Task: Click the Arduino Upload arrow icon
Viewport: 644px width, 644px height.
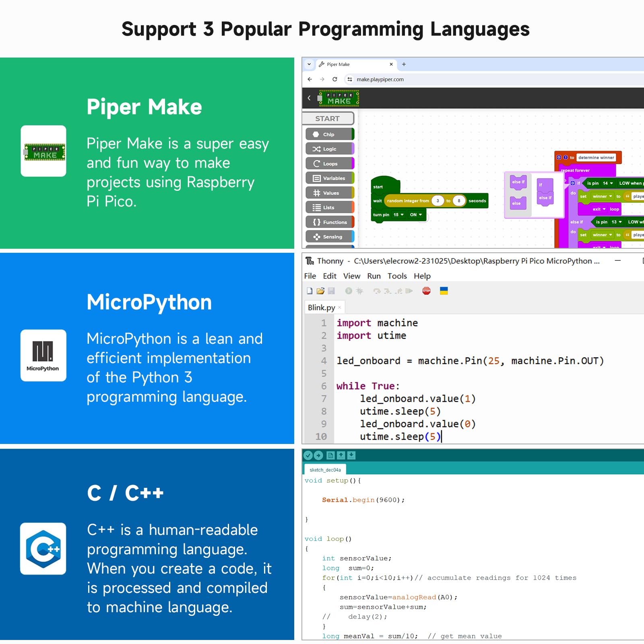Action: coord(318,455)
